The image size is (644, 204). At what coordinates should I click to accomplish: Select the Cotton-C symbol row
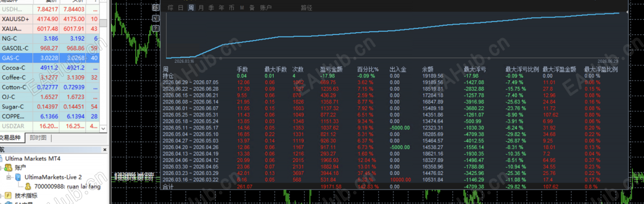click(x=50, y=87)
